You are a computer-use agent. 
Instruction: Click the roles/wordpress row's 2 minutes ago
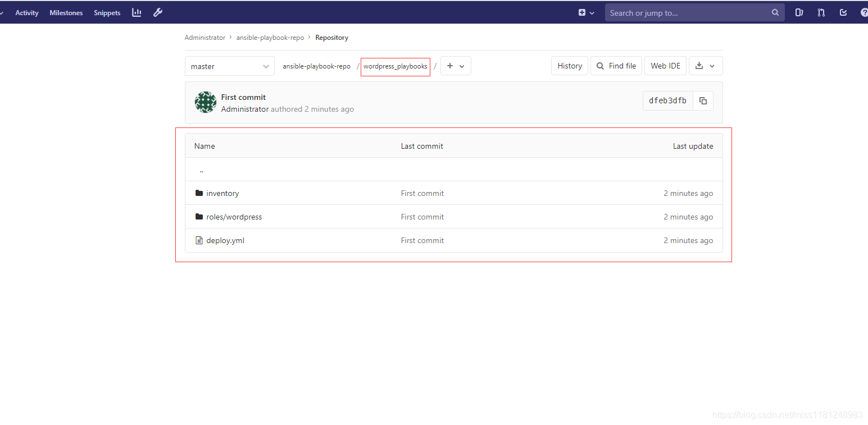688,217
